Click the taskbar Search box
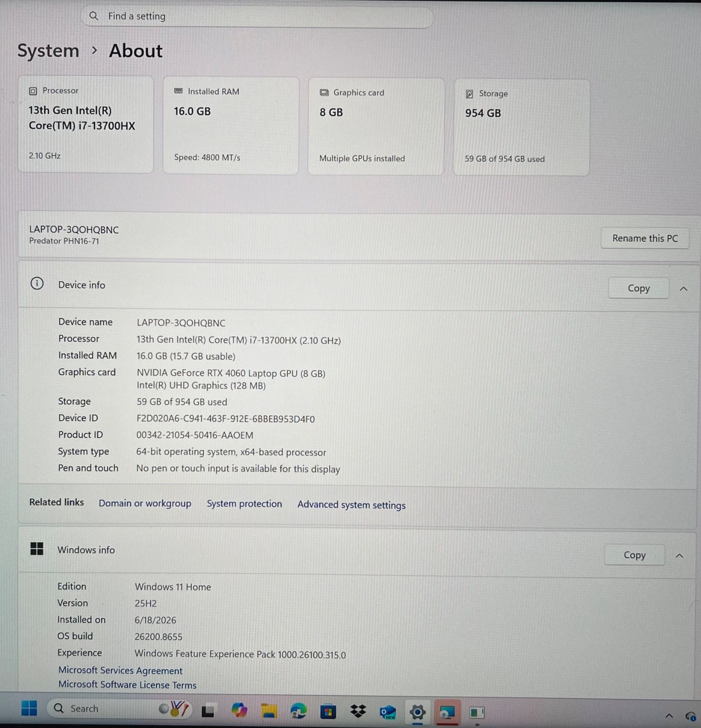Screen dimensions: 701x728 coord(119,708)
